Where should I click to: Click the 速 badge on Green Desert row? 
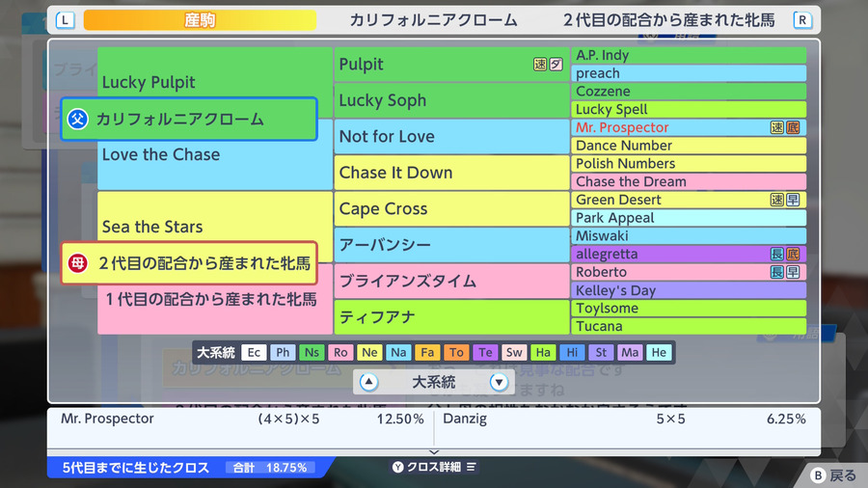[x=777, y=200]
